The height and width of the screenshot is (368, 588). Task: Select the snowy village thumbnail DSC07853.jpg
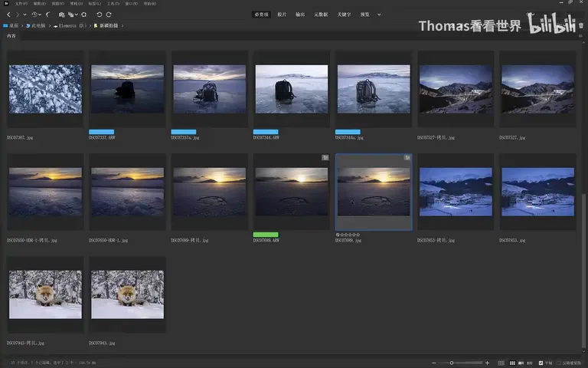pos(537,192)
